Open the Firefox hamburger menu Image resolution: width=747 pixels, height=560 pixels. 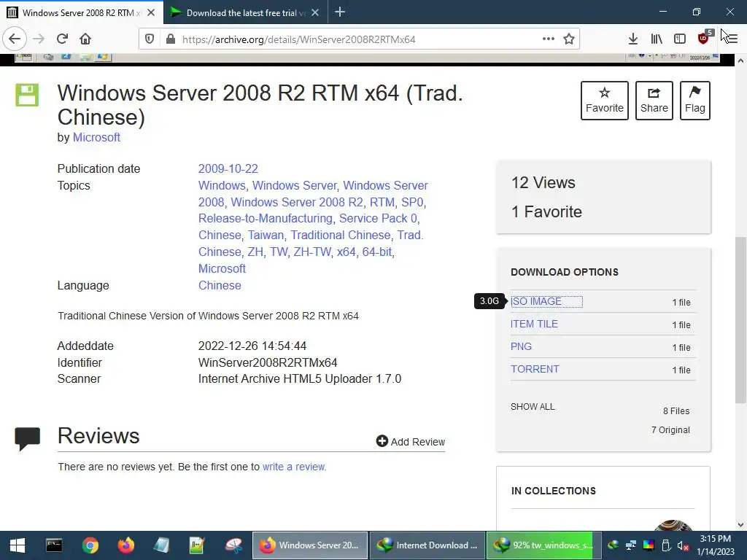731,39
